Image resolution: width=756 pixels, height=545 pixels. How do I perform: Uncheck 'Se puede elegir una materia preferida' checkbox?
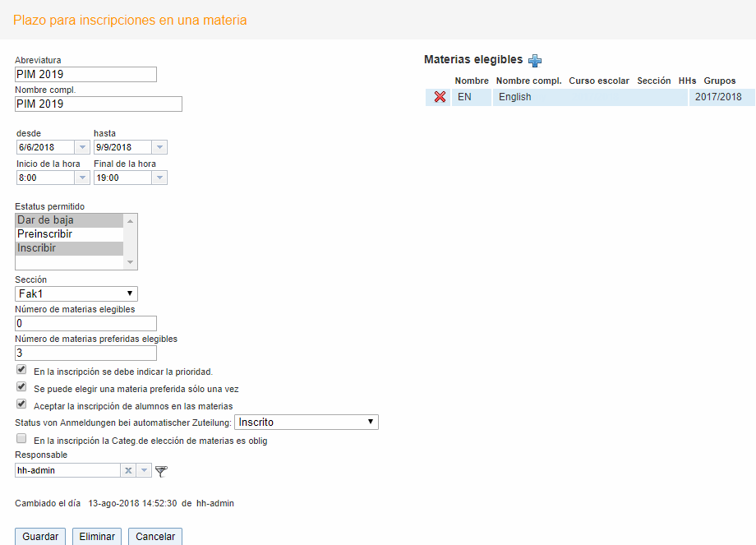click(x=21, y=387)
